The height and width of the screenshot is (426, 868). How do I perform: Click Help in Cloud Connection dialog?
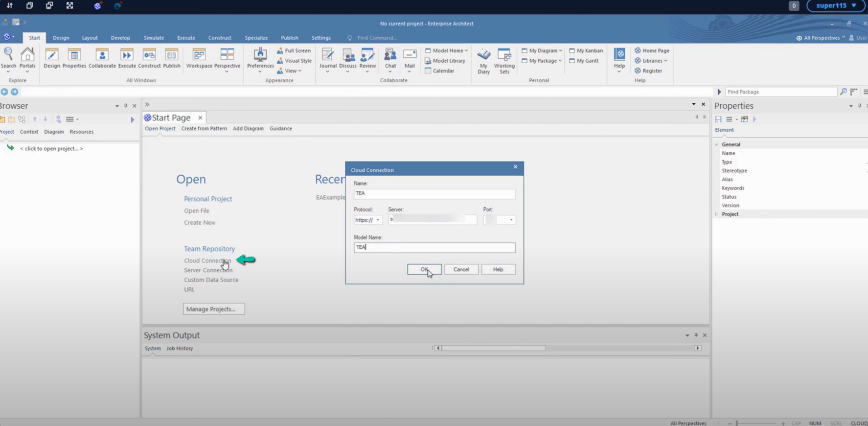[x=498, y=269]
